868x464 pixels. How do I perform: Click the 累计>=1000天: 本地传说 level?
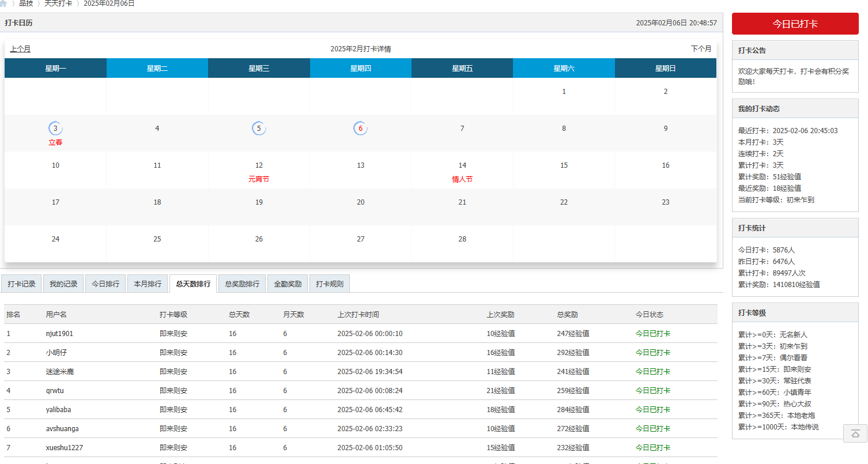click(778, 427)
